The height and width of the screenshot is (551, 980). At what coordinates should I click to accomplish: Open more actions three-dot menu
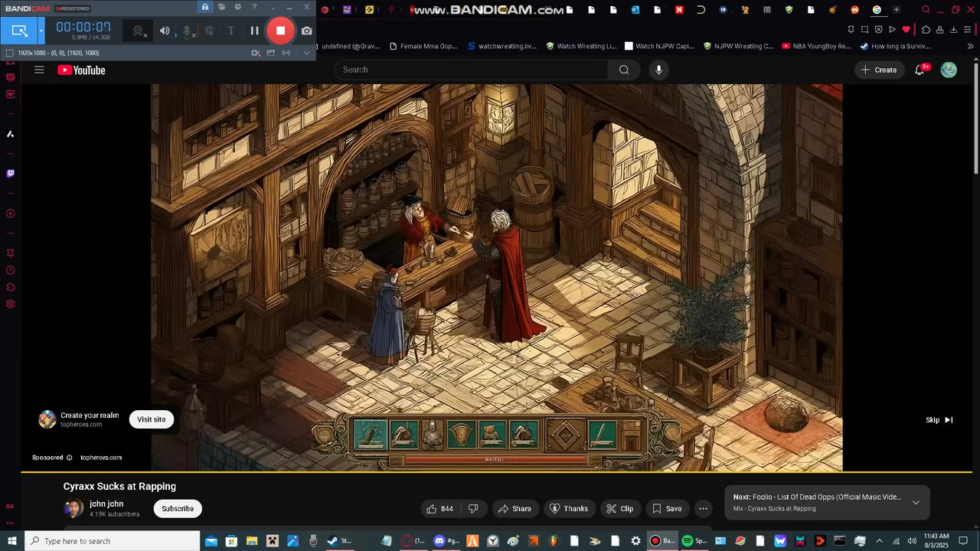tap(703, 508)
